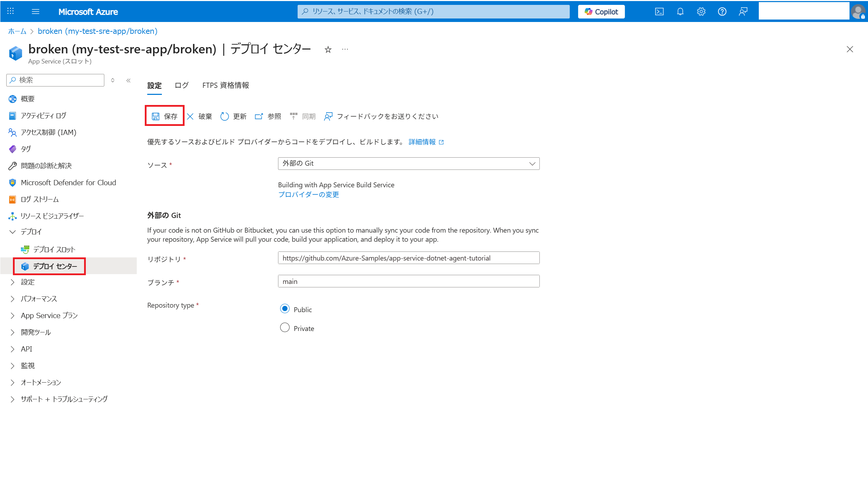Click the ブランチ input field containing main
The image size is (868, 482).
[x=409, y=281]
